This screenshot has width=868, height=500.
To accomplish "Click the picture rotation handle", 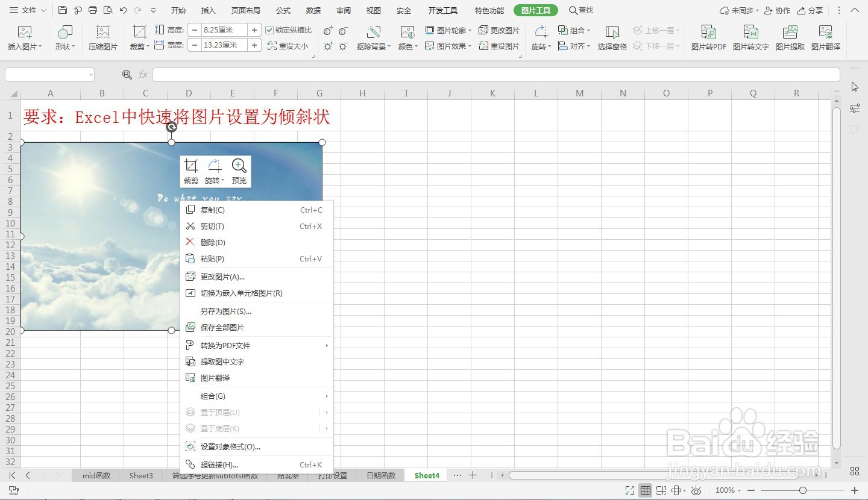I will click(171, 127).
